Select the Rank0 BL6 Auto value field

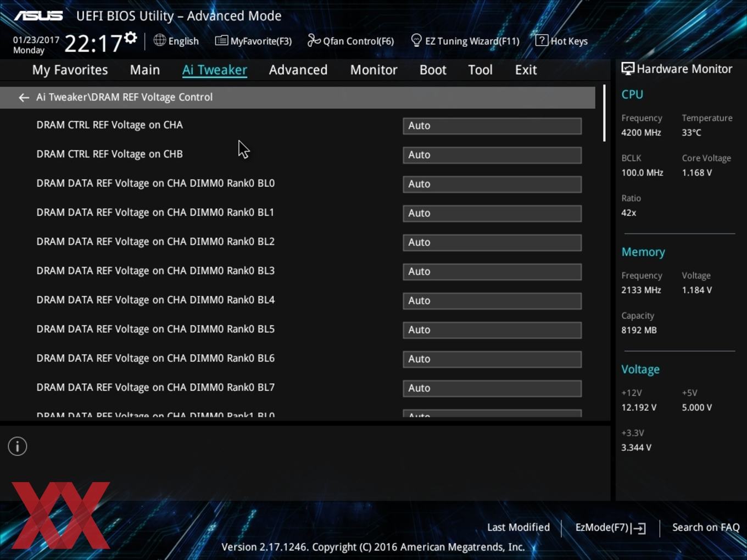point(492,359)
